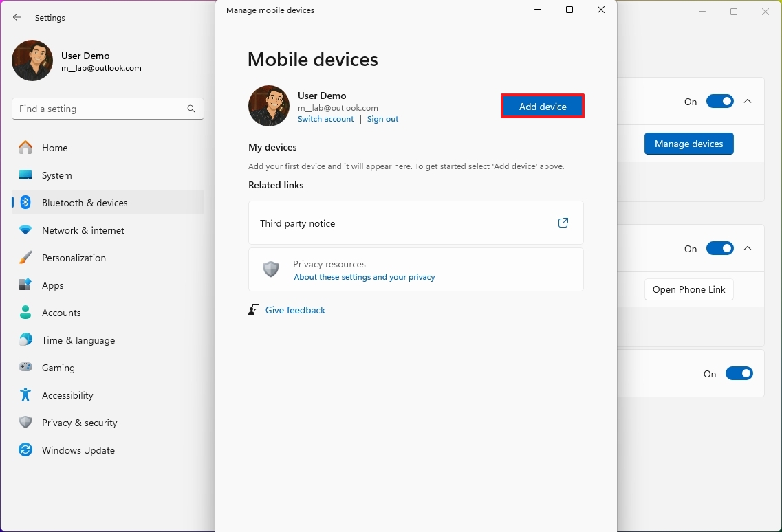Screen dimensions: 782x532
Task: Turn off the bottom On toggle
Action: [739, 373]
